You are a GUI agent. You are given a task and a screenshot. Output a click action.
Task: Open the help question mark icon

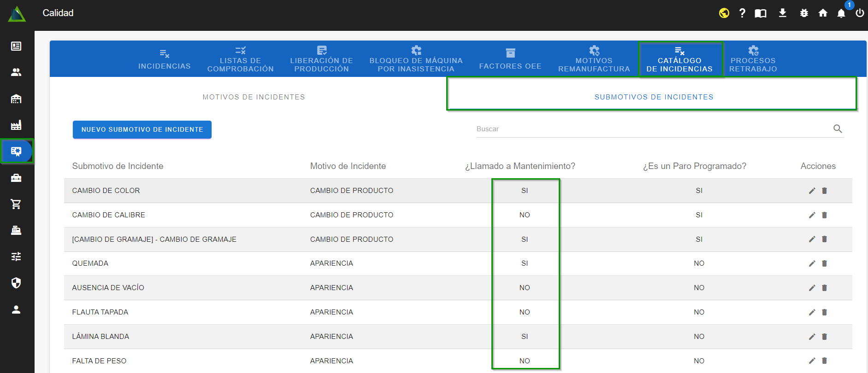(x=742, y=13)
